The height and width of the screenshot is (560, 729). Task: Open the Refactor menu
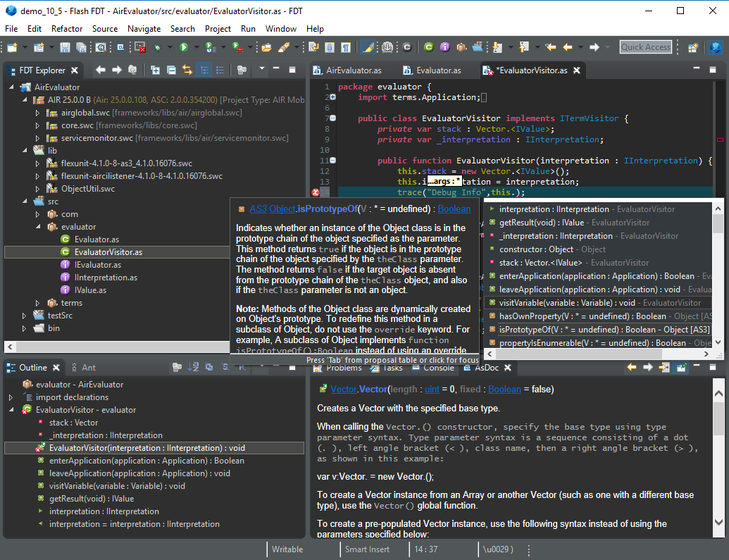pos(67,29)
